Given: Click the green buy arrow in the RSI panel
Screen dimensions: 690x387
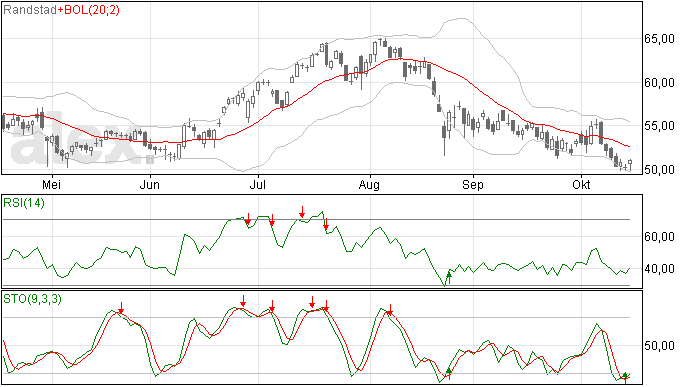Looking at the screenshot, I should pos(449,278).
